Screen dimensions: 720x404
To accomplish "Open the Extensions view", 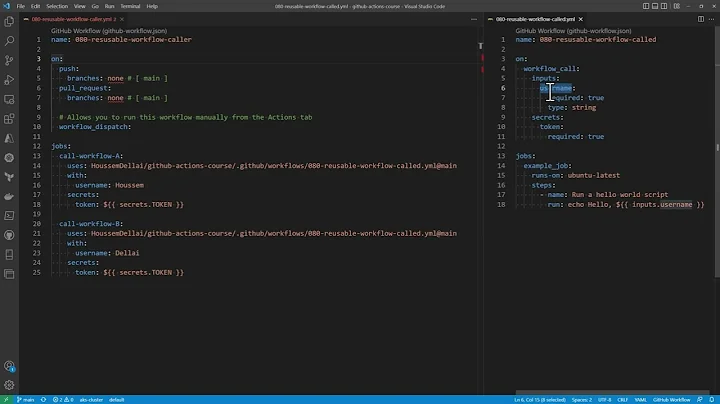I will pyautogui.click(x=9, y=118).
